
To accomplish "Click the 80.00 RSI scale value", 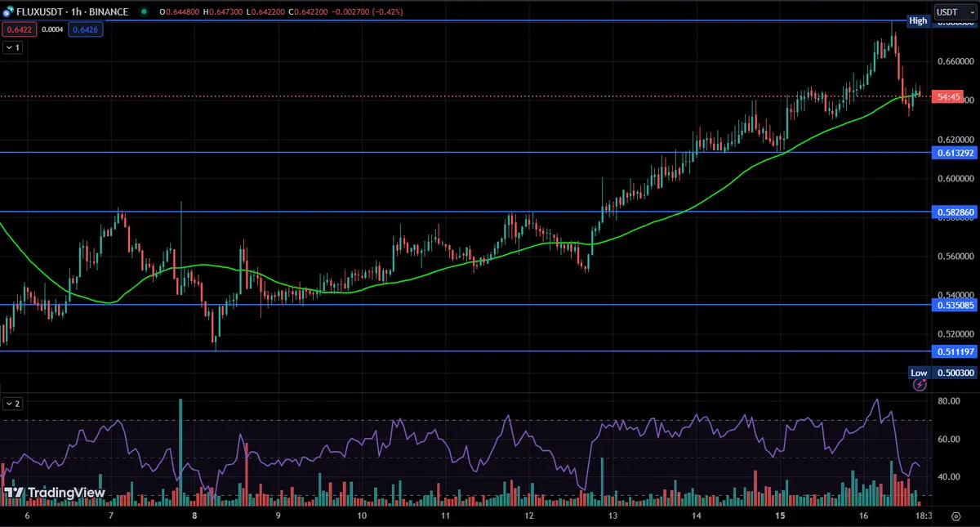I will 948,401.
